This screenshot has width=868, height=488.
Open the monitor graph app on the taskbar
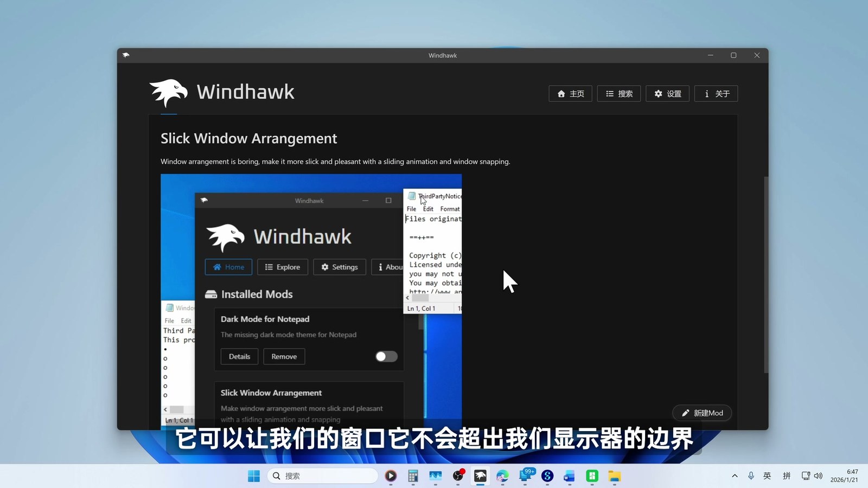click(x=436, y=476)
